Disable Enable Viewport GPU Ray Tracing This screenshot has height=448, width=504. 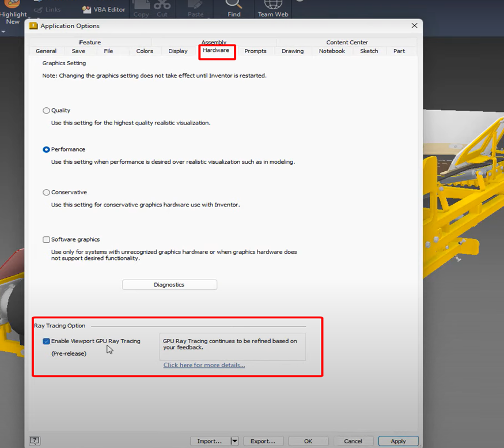click(x=46, y=341)
